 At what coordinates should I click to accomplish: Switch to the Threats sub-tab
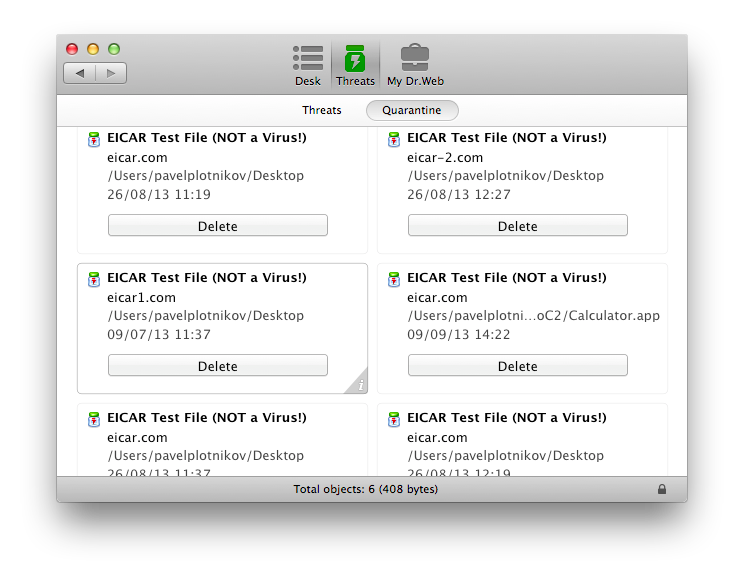coord(322,110)
